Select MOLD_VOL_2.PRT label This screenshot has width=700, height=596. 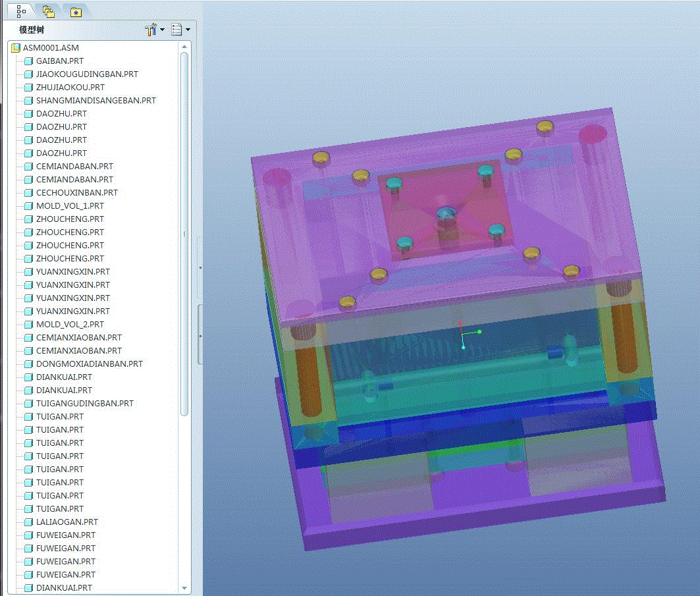coord(70,324)
